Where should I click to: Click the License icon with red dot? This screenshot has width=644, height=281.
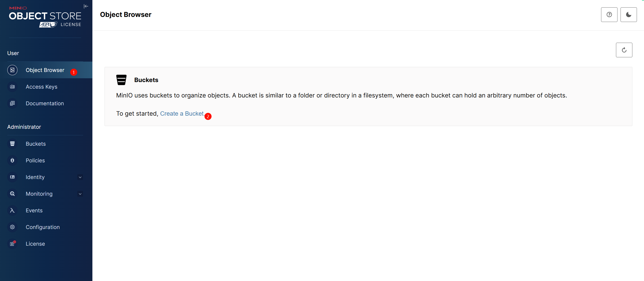[12, 244]
